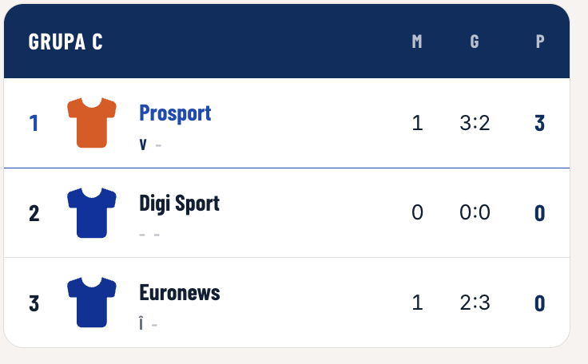Click the G column header
The width and height of the screenshot is (588, 364).
[x=475, y=42]
